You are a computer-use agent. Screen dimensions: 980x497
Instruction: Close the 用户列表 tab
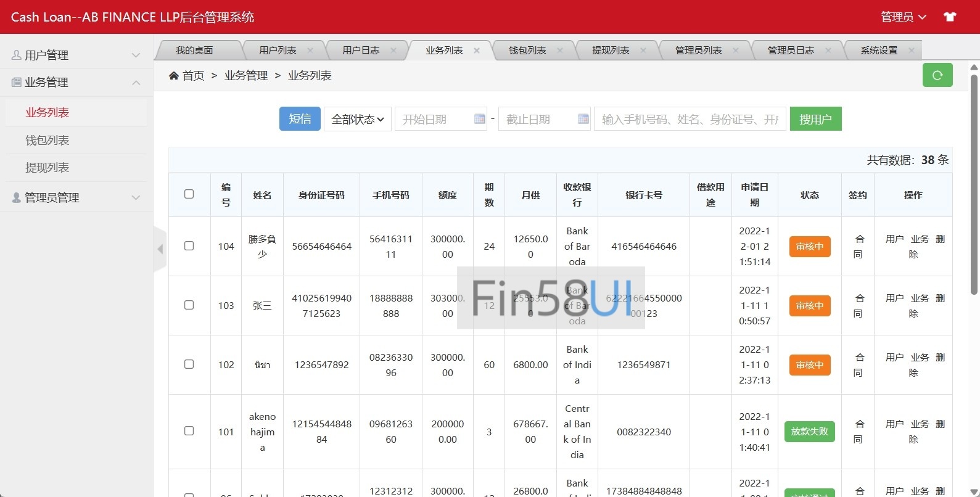pyautogui.click(x=310, y=51)
